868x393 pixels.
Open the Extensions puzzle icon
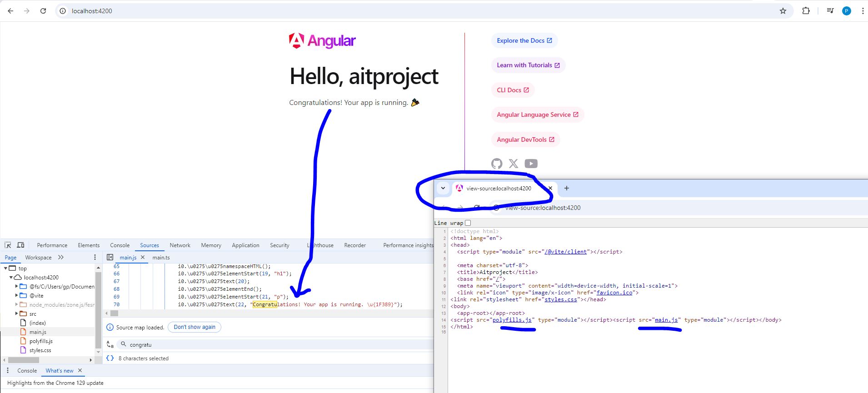pos(806,11)
